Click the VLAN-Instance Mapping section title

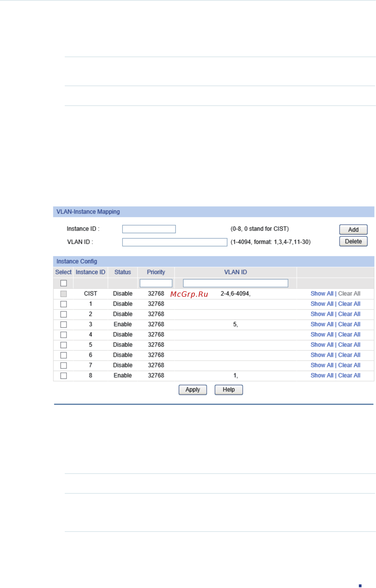(x=88, y=212)
